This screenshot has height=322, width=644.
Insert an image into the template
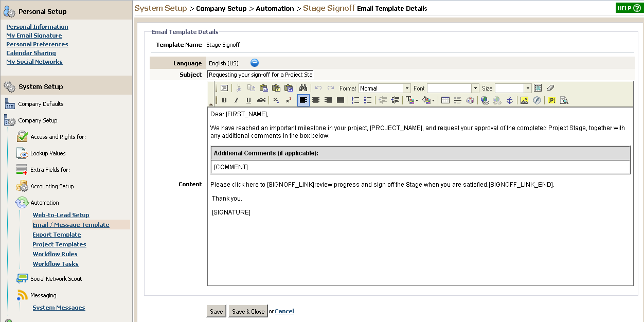pos(525,100)
